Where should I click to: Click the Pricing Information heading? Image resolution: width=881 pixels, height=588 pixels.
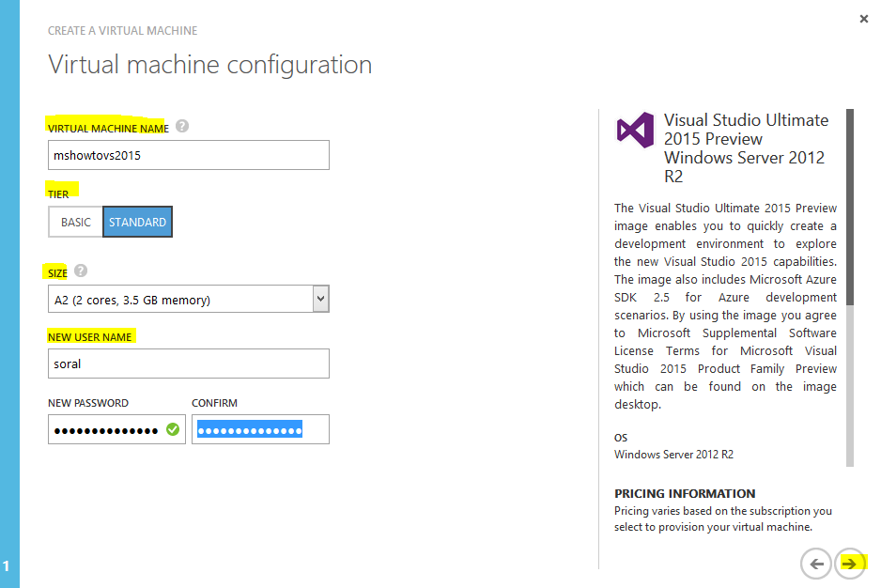685,493
